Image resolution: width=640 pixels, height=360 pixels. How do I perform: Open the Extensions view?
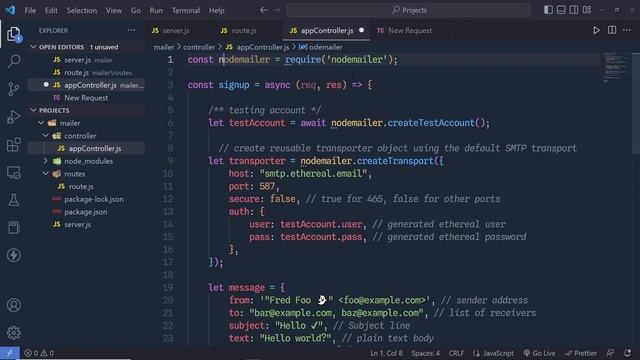pos(13,144)
